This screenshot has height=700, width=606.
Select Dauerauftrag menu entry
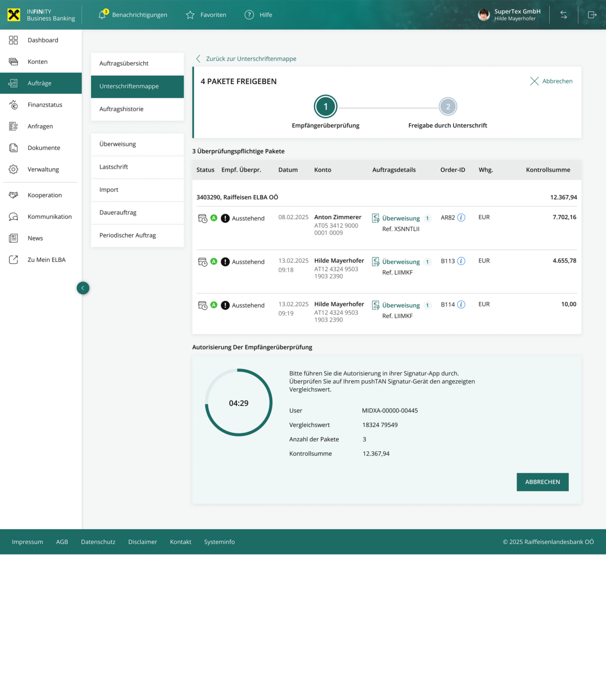(118, 213)
